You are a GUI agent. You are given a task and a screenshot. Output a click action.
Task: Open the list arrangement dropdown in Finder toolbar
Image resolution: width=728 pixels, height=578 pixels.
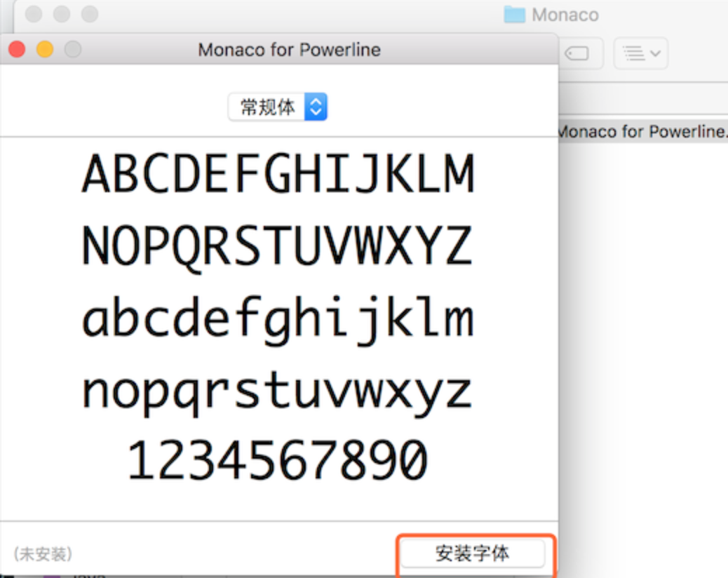pos(641,53)
